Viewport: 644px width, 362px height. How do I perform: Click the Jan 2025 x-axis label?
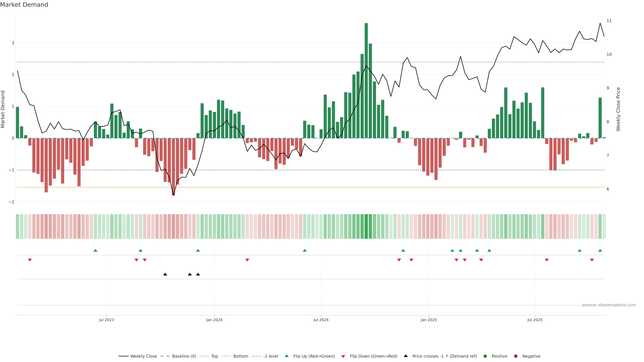(429, 320)
